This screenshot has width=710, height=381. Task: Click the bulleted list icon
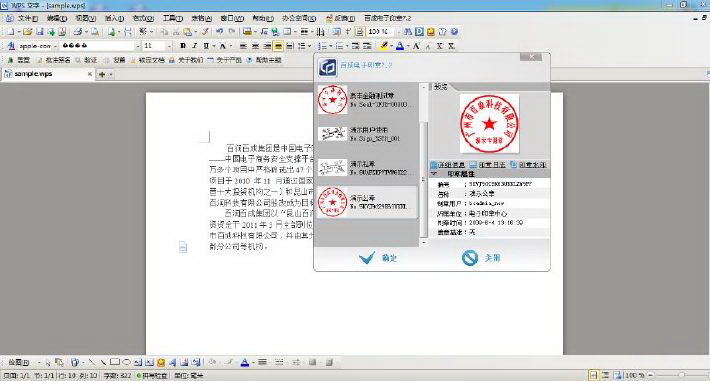click(x=339, y=46)
